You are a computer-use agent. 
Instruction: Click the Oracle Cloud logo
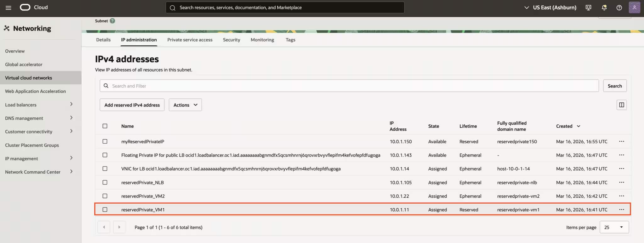pos(25,7)
